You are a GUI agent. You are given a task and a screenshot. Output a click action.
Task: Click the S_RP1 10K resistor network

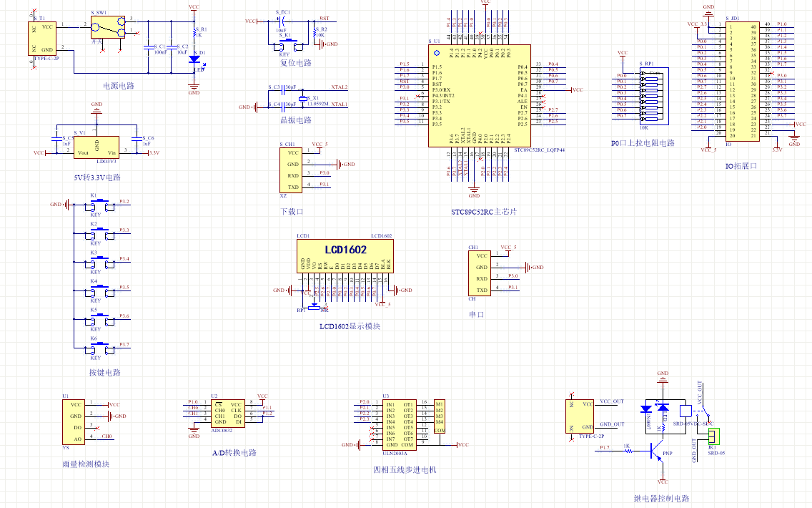[654, 97]
